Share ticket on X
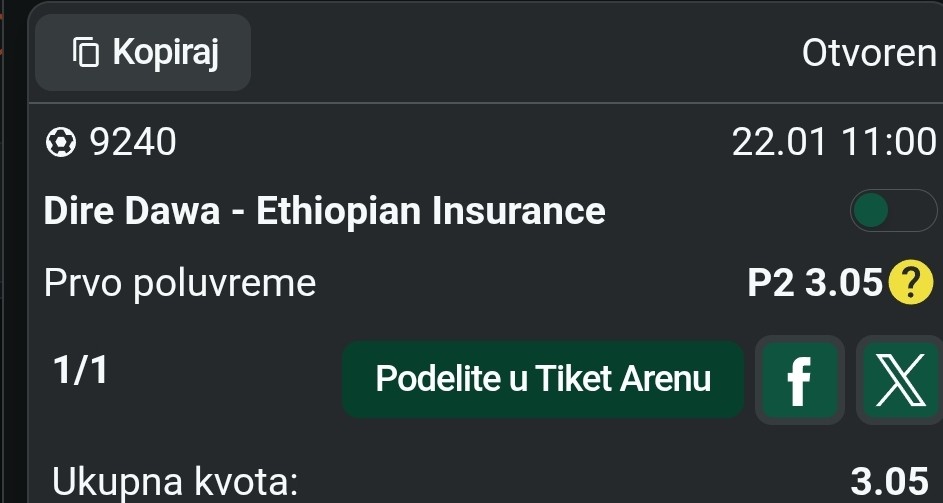This screenshot has height=503, width=943. tap(898, 380)
